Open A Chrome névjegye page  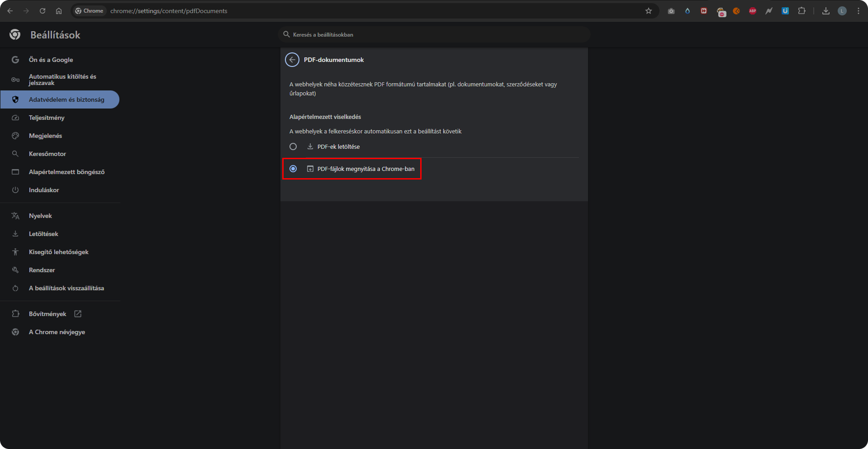point(57,332)
